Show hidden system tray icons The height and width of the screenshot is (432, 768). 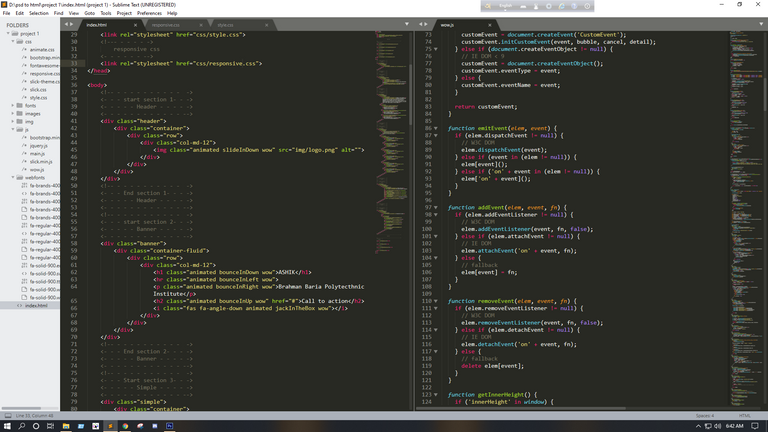point(698,426)
